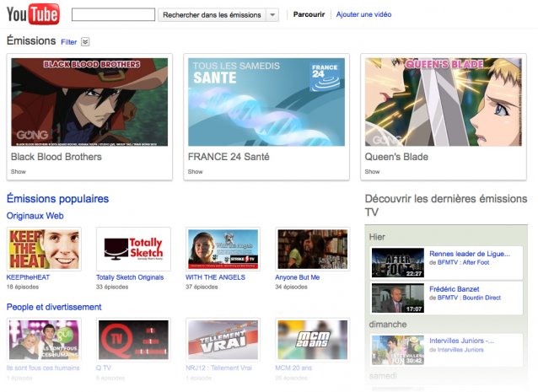Open Q TV show thumbnail
Viewport: 538px width, 392px height.
133,340
